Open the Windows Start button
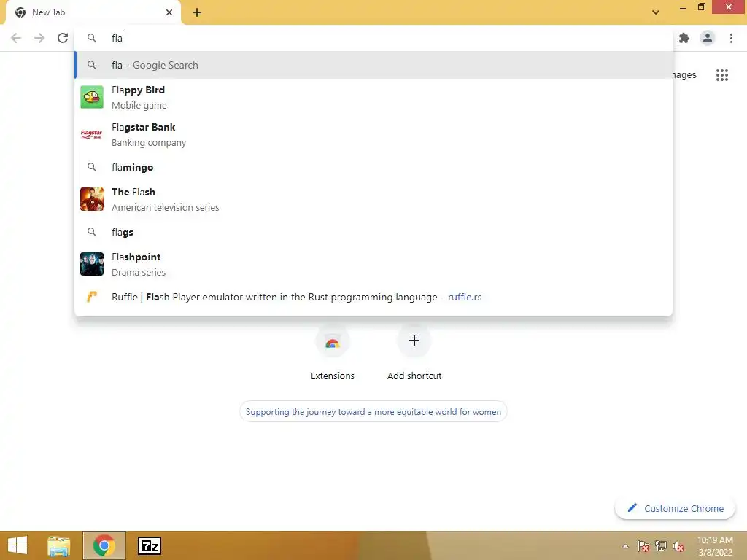The image size is (747, 560). (18, 545)
